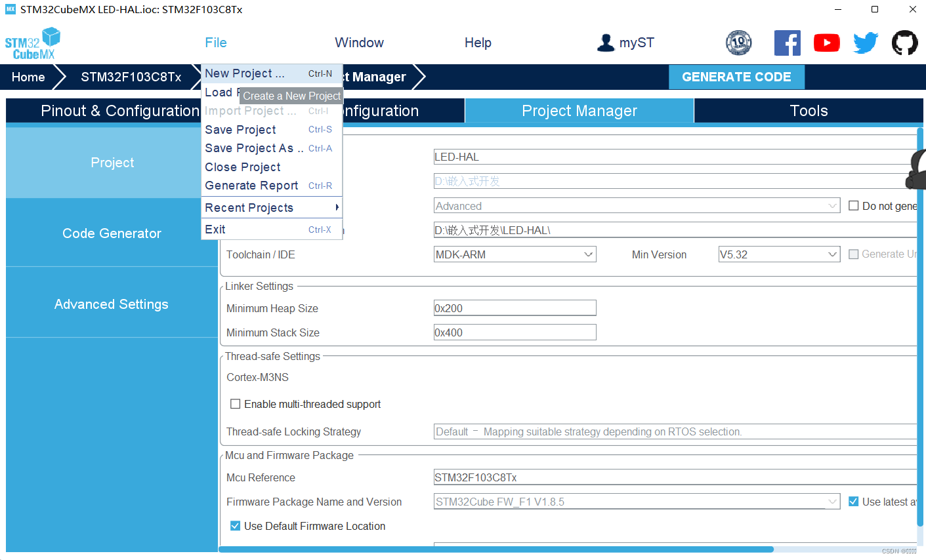Open the Advanced Settings side section
The image size is (926, 560).
pos(112,304)
